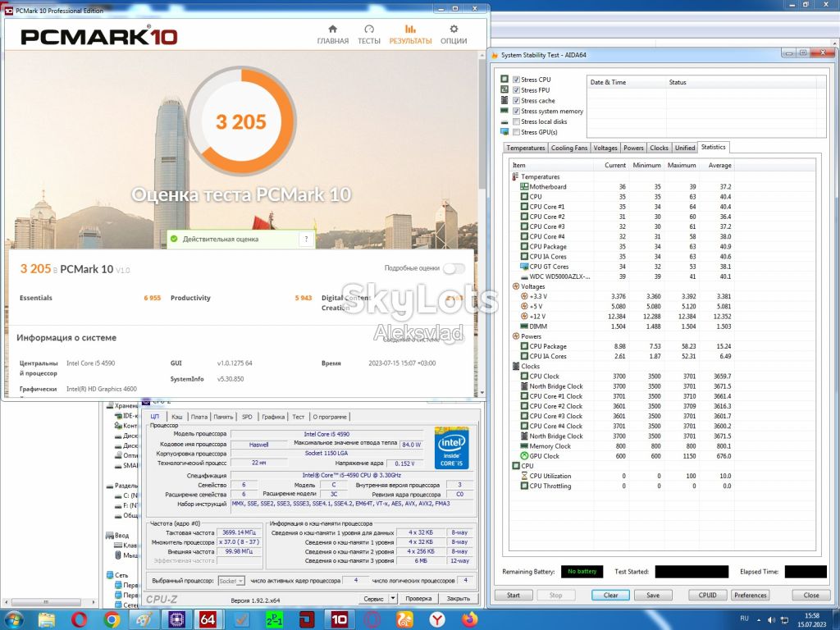Open volume control in system tray

pos(771,620)
